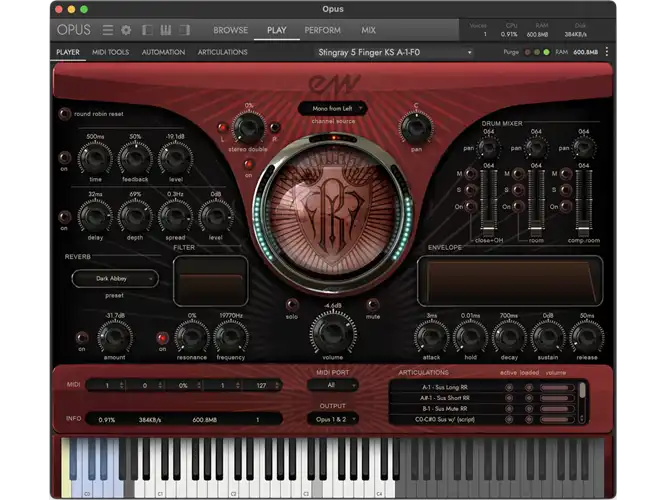Open the settings gear icon
Viewport: 667px width, 500px height.
coord(126,30)
